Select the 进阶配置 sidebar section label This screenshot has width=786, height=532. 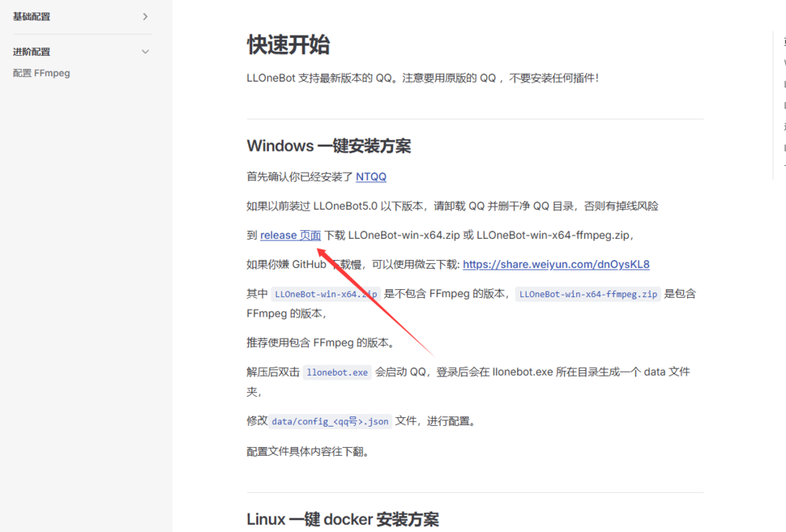click(31, 52)
